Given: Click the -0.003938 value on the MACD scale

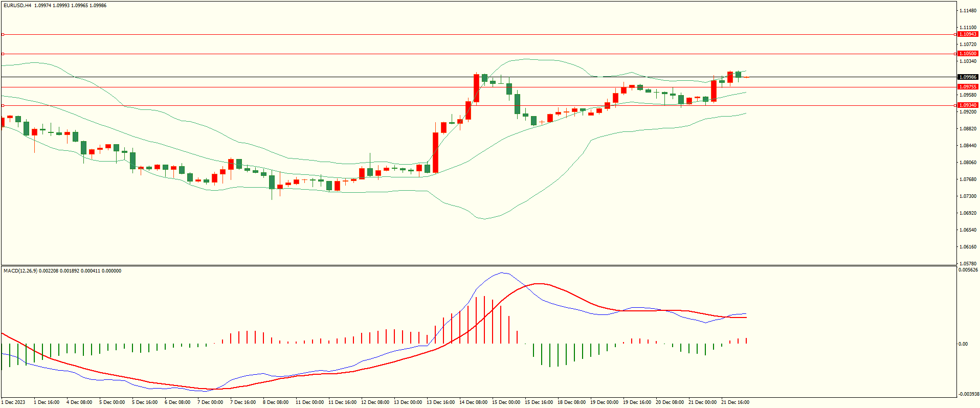Looking at the screenshot, I should pyautogui.click(x=969, y=394).
